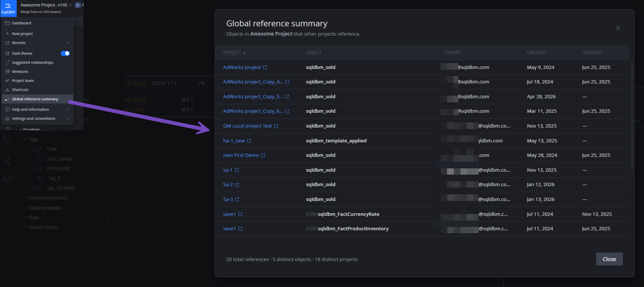Expand the Flags tree node

click(26, 218)
